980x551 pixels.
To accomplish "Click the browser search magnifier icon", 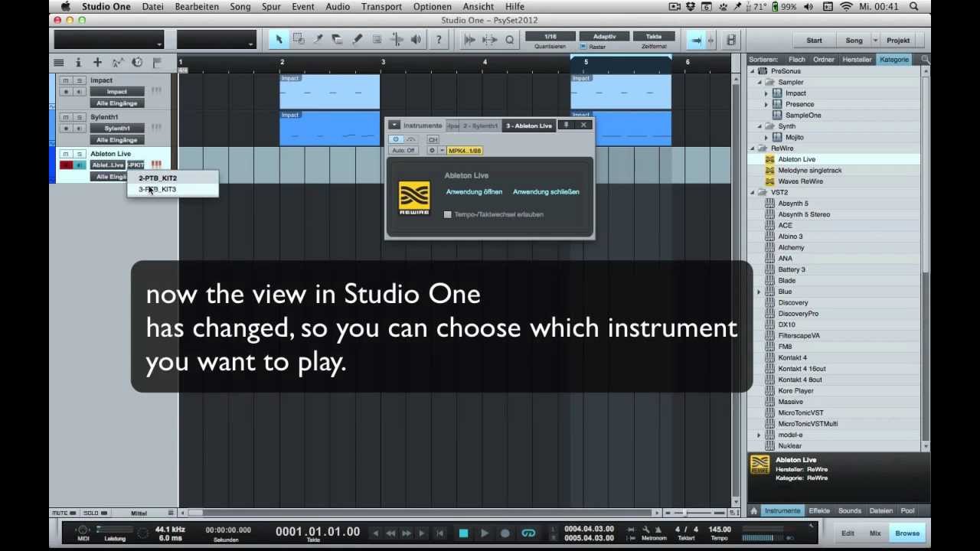I will tap(925, 59).
